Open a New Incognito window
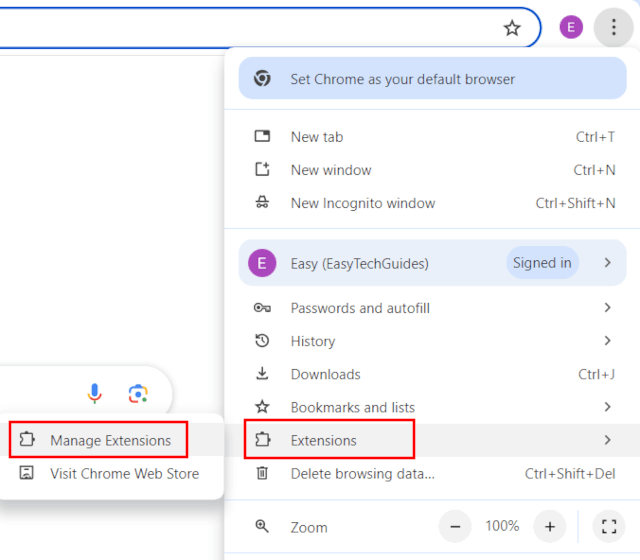 pyautogui.click(x=362, y=203)
